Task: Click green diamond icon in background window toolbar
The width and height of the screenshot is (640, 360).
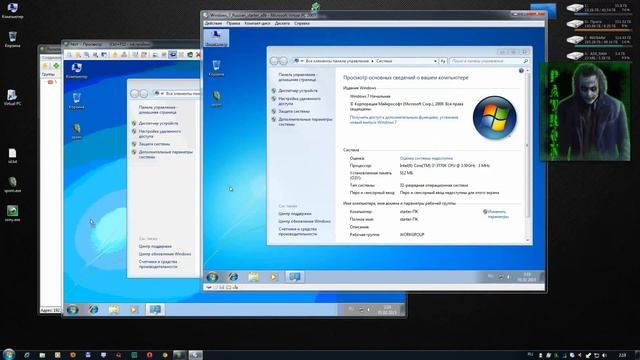Action: click(x=56, y=66)
